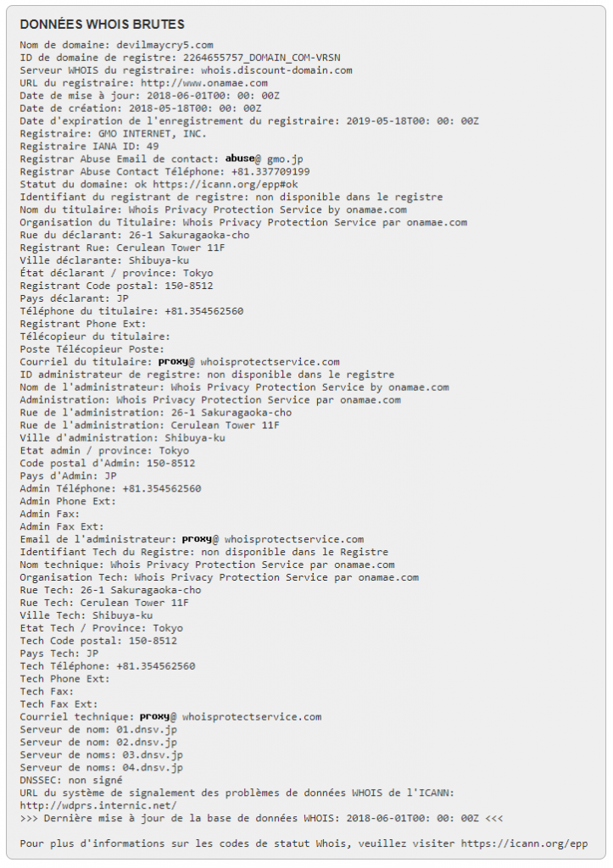Click the DONNÉES WHOIS BRUTES heading
Viewport: 613px width, 868px height.
click(102, 25)
